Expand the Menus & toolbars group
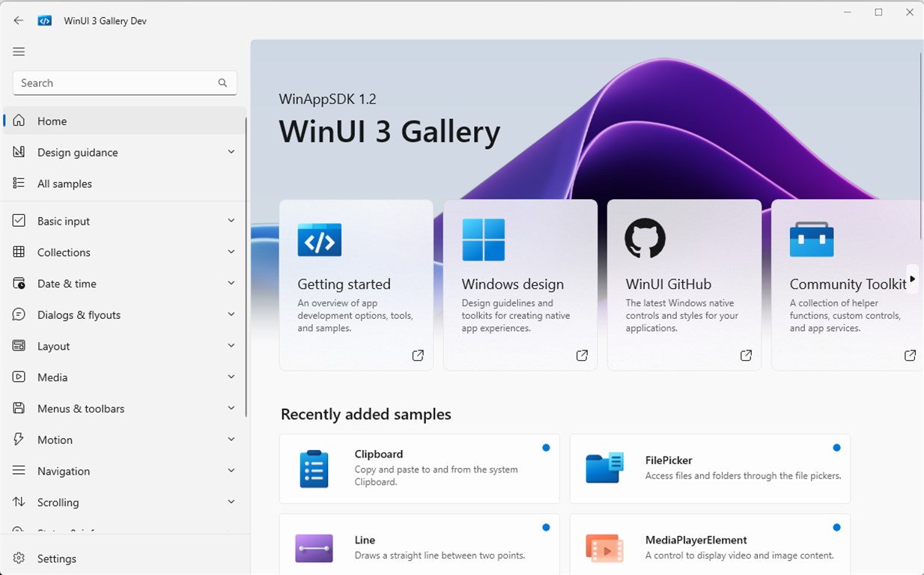 click(124, 409)
